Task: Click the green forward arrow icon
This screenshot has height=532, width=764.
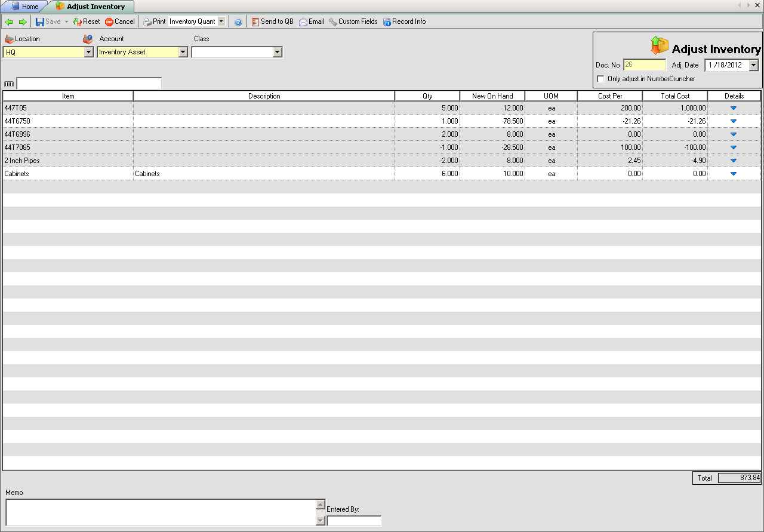Action: coord(23,22)
